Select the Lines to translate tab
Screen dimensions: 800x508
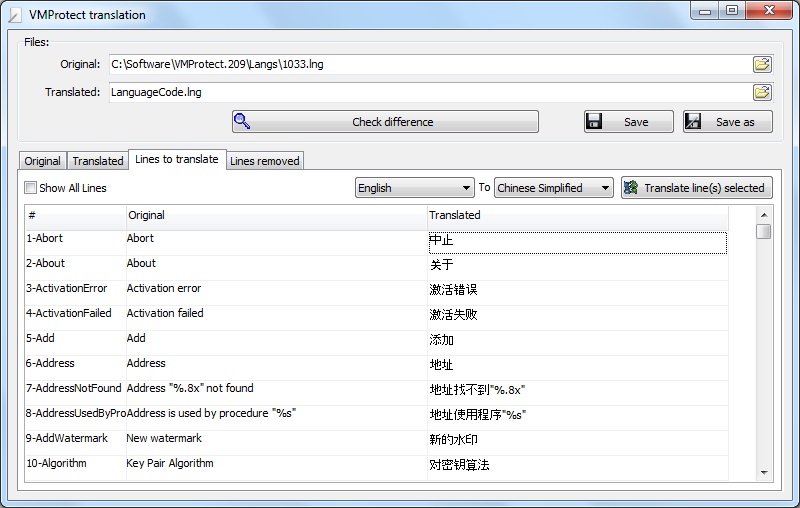pyautogui.click(x=177, y=159)
